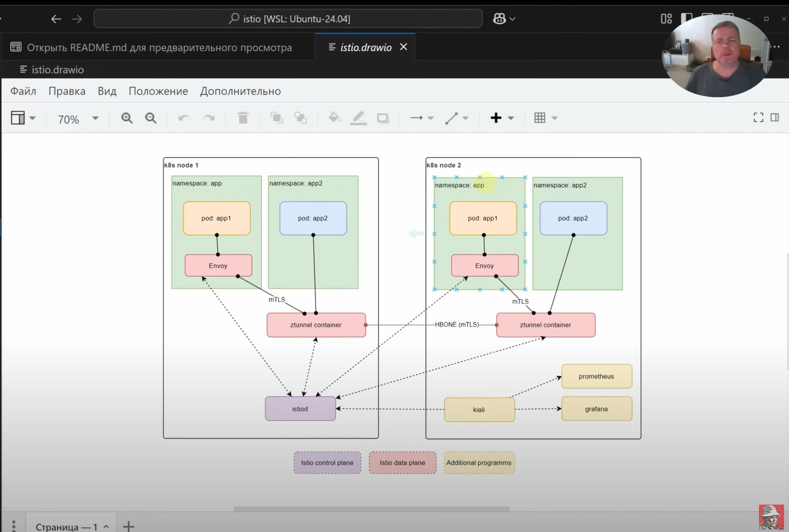The height and width of the screenshot is (532, 789).
Task: Click the zoom in magnifier icon
Action: pyautogui.click(x=127, y=118)
